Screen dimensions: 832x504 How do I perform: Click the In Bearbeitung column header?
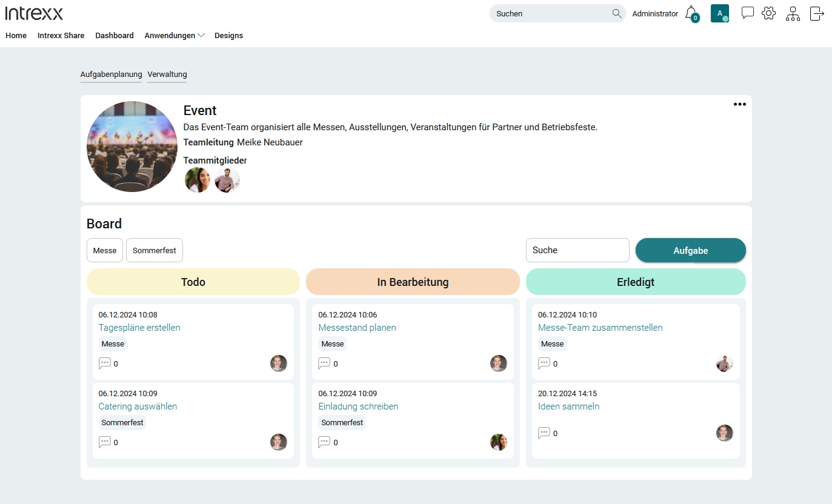click(x=413, y=282)
